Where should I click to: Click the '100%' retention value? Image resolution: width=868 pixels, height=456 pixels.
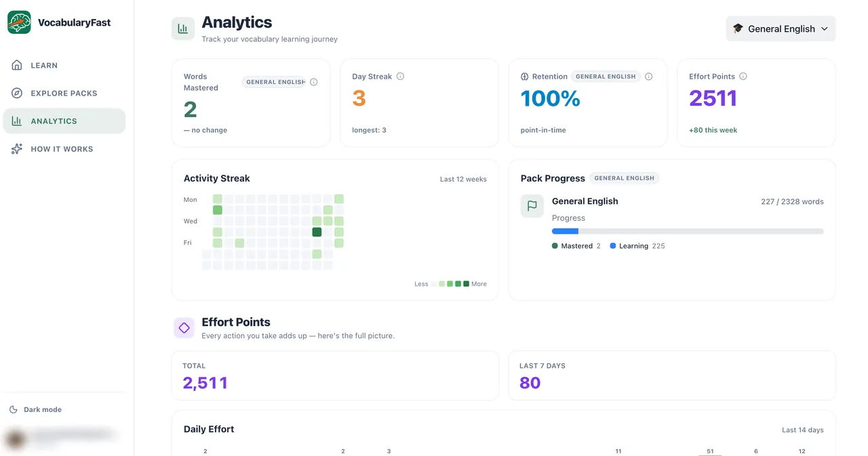pos(551,99)
